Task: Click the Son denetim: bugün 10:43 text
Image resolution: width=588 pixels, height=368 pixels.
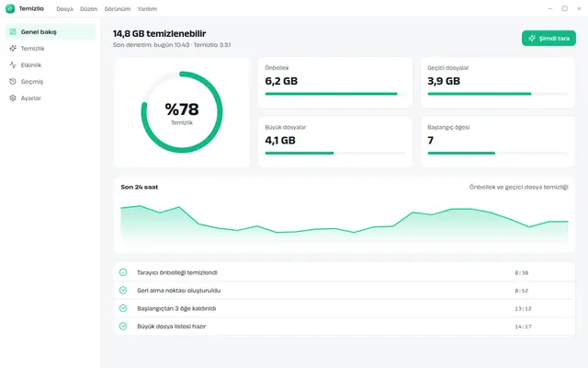Action: [151, 45]
